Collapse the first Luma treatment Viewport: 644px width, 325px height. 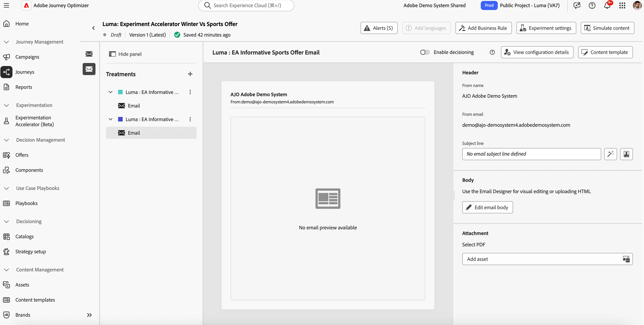click(111, 92)
